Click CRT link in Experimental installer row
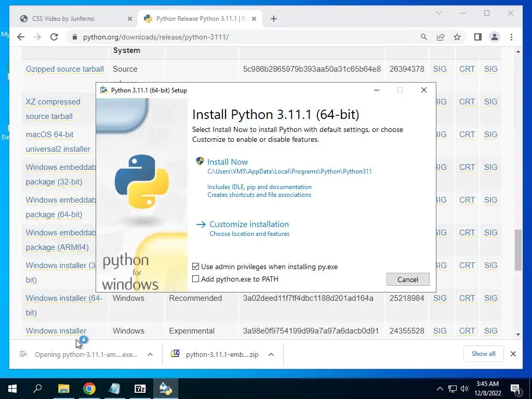Screen dimensions: 532x399 (467, 331)
